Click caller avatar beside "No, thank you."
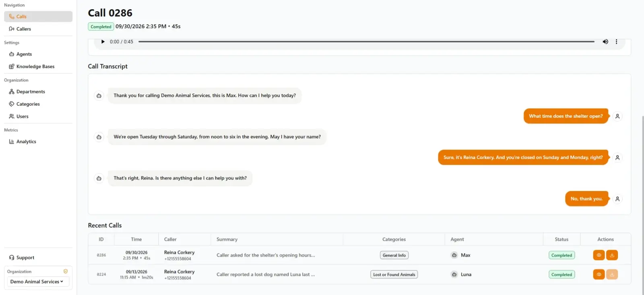Viewport: 644px width, 295px height. (x=617, y=199)
